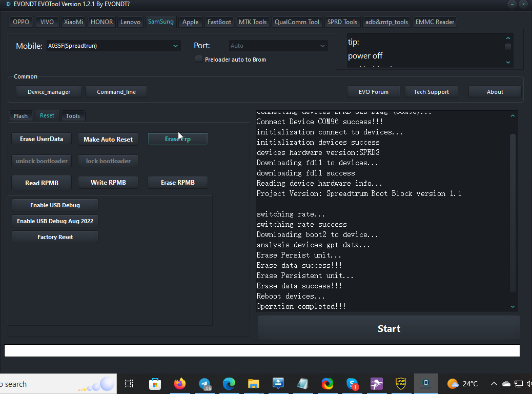
Task: Switch to the Flash tab
Action: click(x=21, y=116)
